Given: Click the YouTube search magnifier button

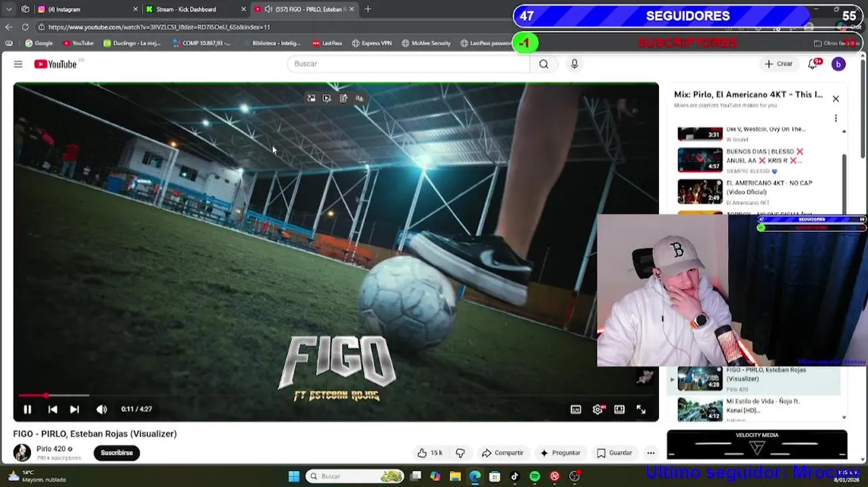Looking at the screenshot, I should (x=544, y=64).
